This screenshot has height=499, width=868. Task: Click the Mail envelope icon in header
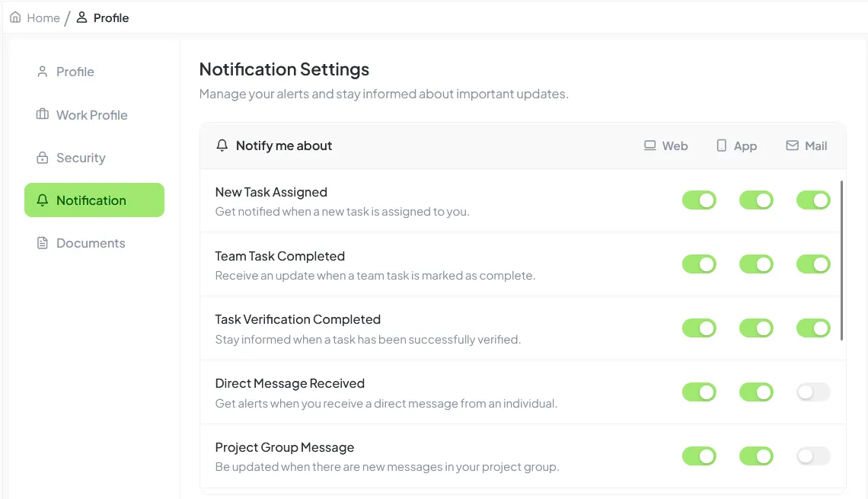click(791, 145)
